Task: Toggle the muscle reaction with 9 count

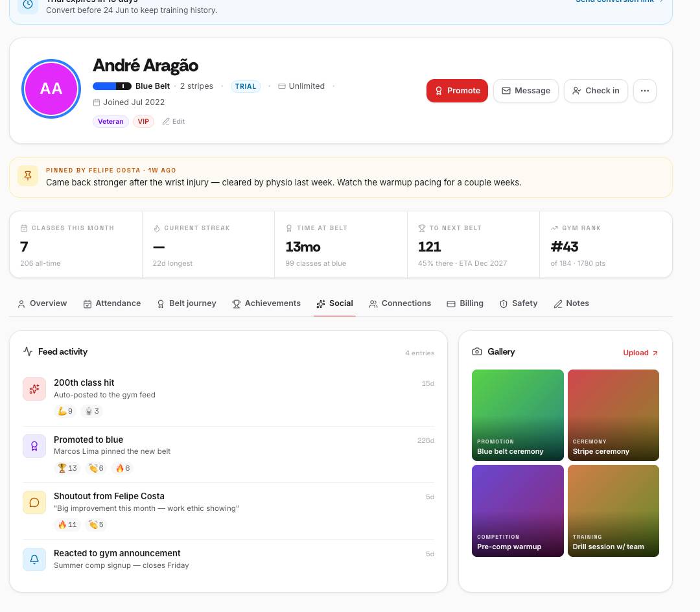Action: (65, 411)
